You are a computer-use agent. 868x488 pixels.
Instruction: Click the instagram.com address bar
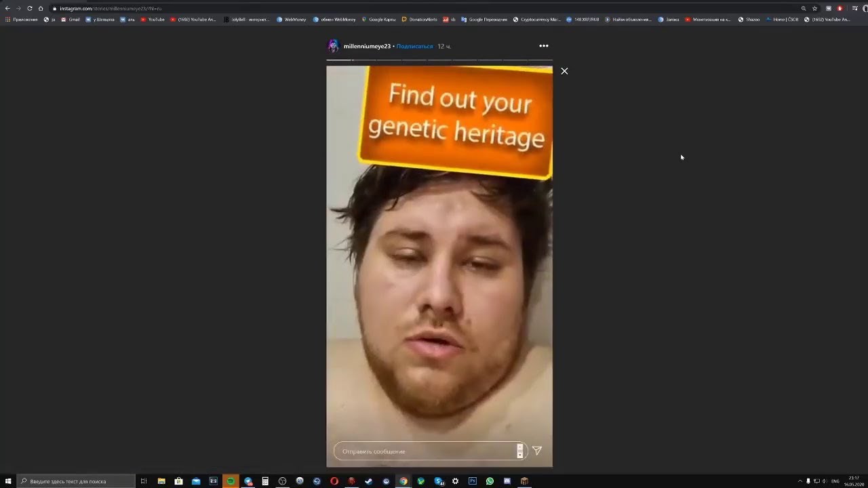(427, 8)
